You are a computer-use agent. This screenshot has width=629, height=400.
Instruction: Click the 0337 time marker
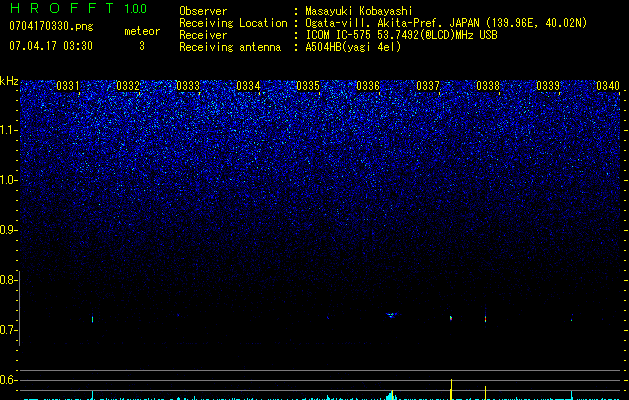[x=428, y=86]
